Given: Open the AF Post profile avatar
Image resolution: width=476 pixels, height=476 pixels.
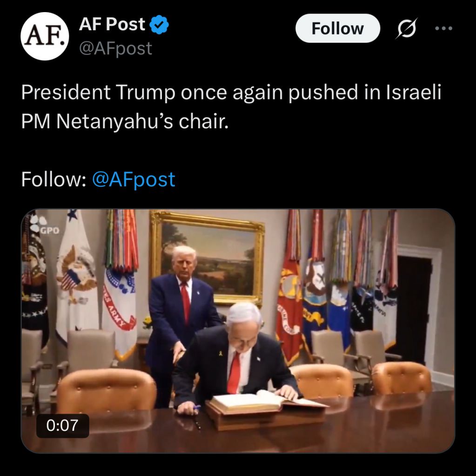Looking at the screenshot, I should click(45, 36).
